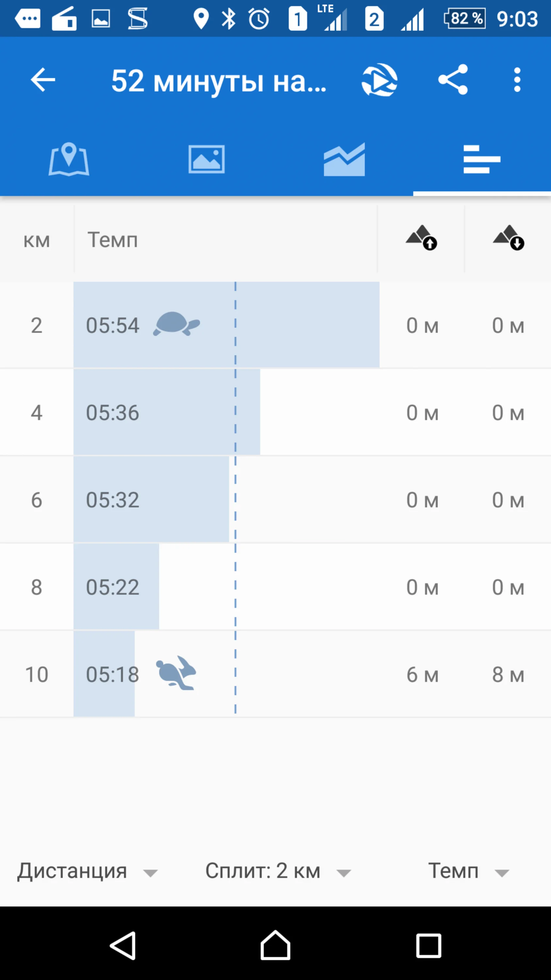Viewport: 551px width, 980px height.
Task: Tap the elevation gain column icon
Action: coord(421,238)
